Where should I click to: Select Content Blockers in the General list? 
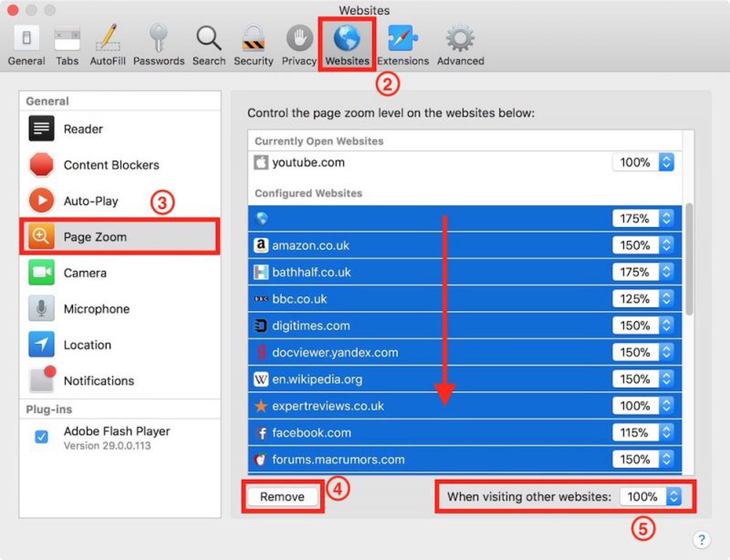point(111,165)
